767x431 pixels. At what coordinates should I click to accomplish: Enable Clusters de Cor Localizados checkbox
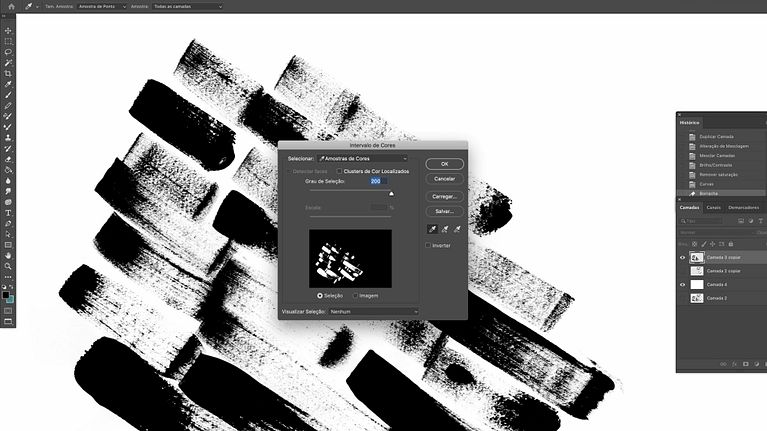[339, 171]
